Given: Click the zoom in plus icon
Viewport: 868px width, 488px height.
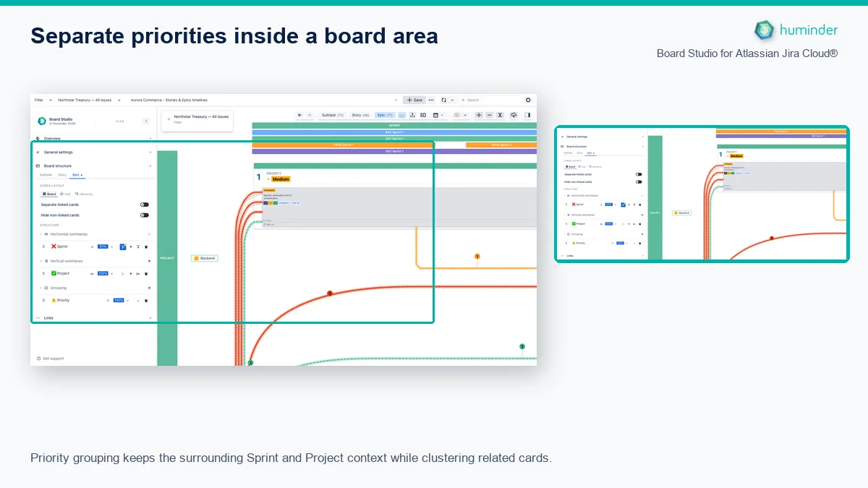Looking at the screenshot, I should 479,115.
